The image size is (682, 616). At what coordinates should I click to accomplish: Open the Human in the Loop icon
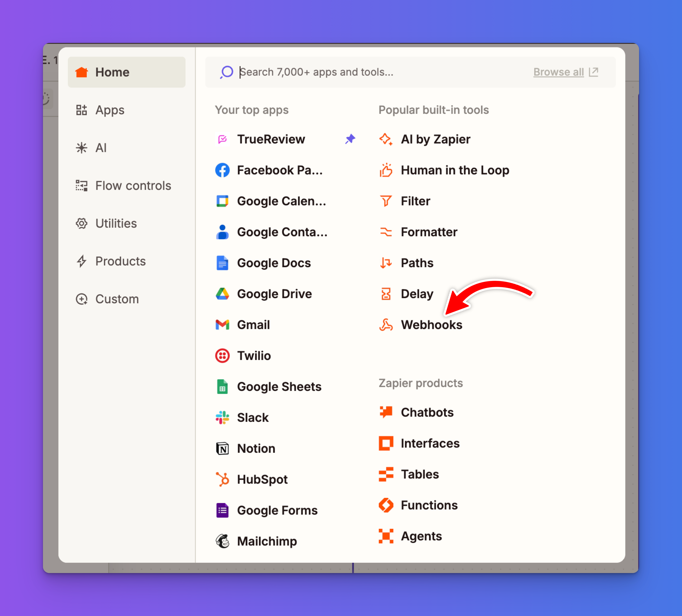[386, 170]
